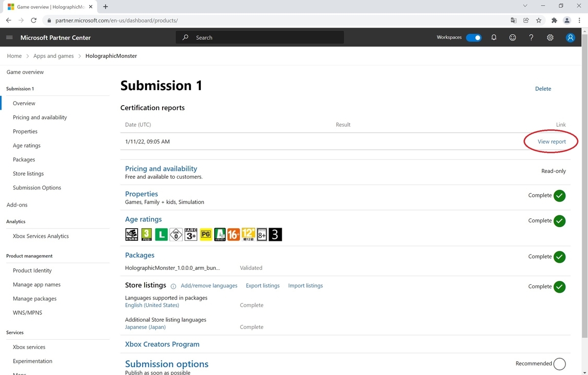This screenshot has height=375, width=588.
Task: Open Manage app names
Action: (37, 285)
